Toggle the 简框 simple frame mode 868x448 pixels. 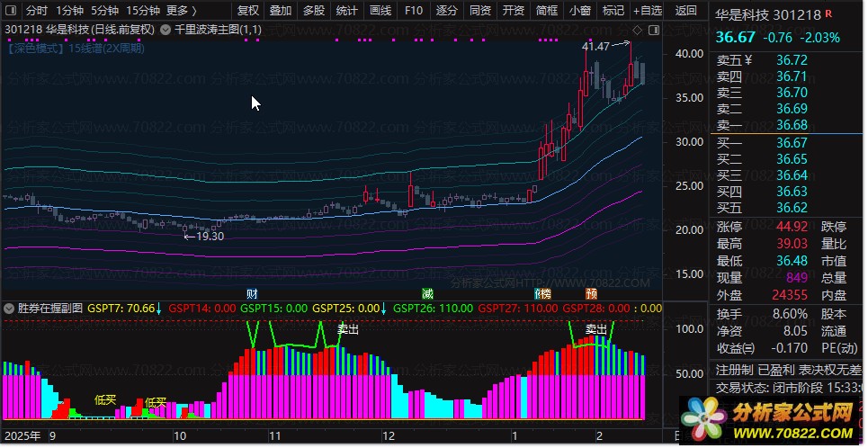547,11
